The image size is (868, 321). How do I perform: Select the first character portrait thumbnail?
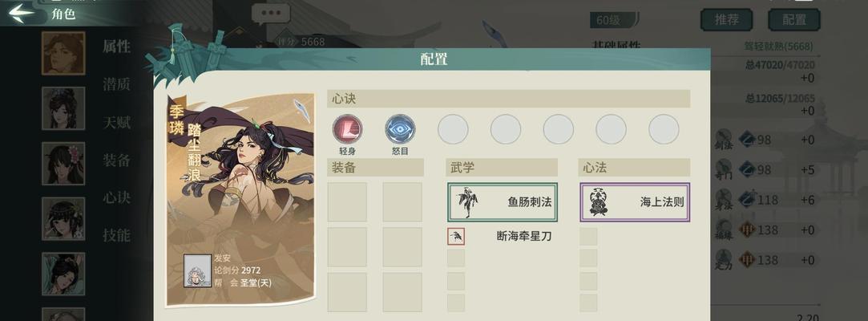(x=63, y=53)
